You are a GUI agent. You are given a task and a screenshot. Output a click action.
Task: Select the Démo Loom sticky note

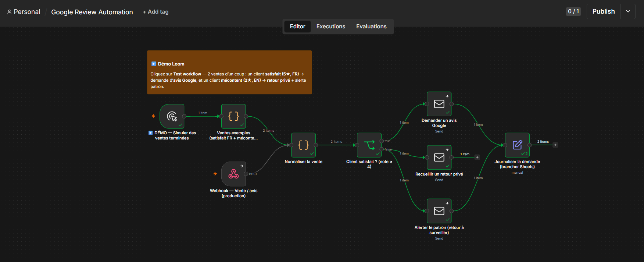pos(229,72)
